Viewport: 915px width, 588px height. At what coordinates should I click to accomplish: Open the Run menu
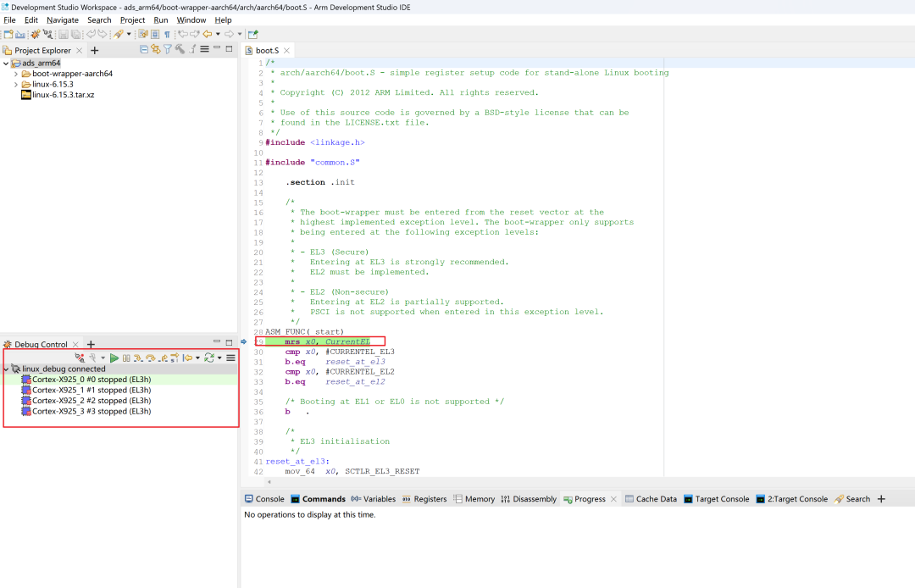pyautogui.click(x=161, y=19)
